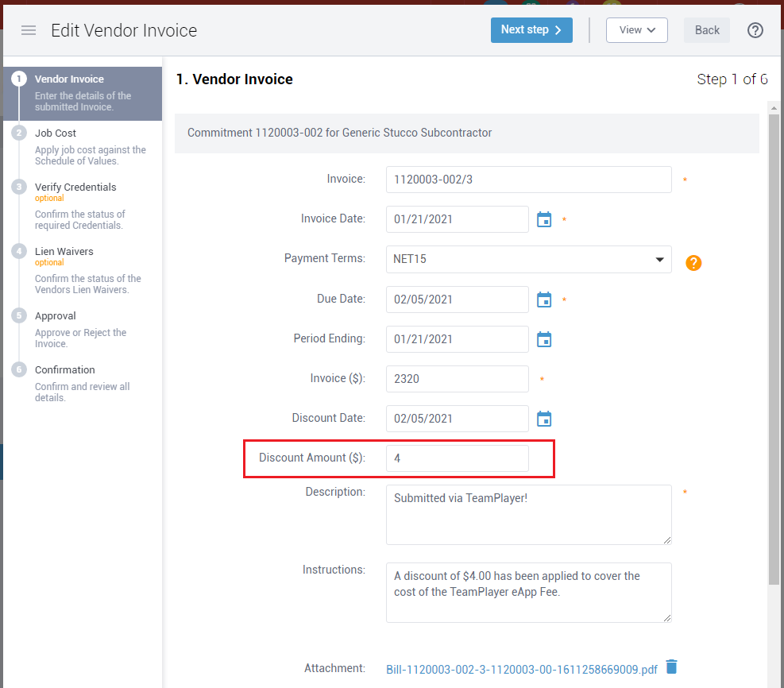The width and height of the screenshot is (784, 688).
Task: Open the Invoice Date calendar picker
Action: (x=544, y=219)
